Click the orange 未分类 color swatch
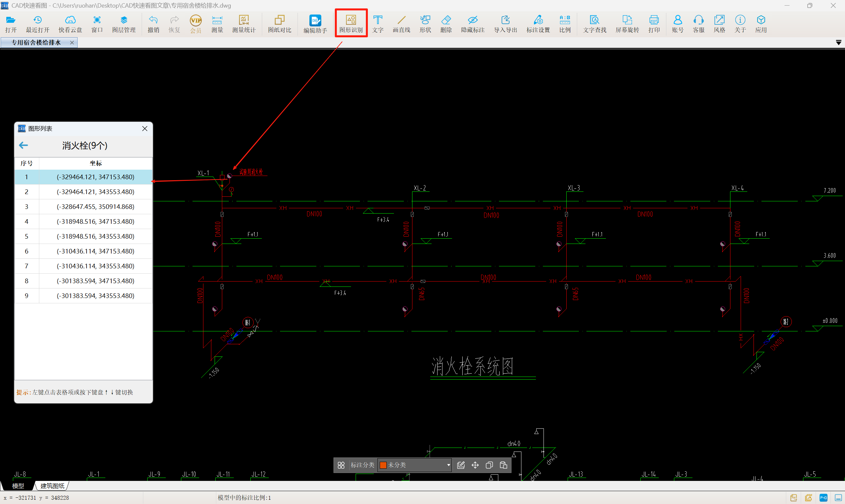This screenshot has height=504, width=845. 383,465
